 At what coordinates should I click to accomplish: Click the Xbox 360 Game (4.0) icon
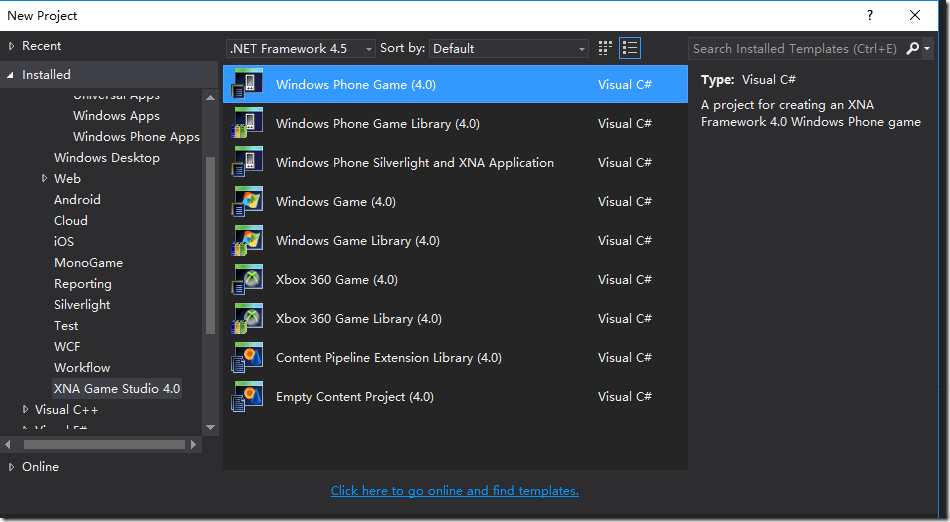pyautogui.click(x=247, y=279)
